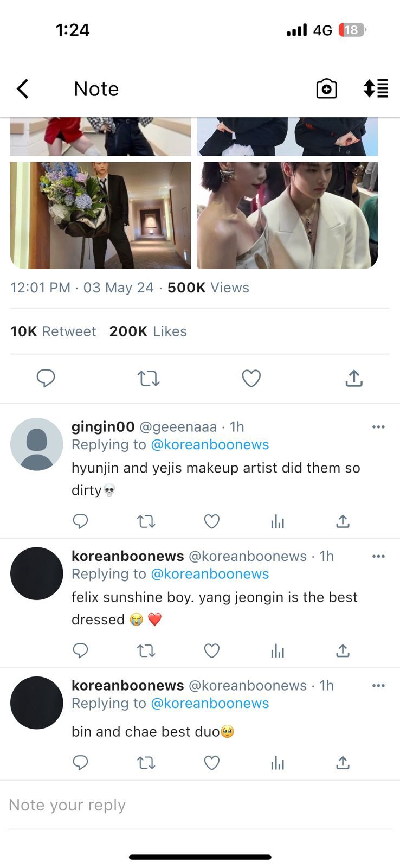View the 200K Likes list

pyautogui.click(x=148, y=331)
